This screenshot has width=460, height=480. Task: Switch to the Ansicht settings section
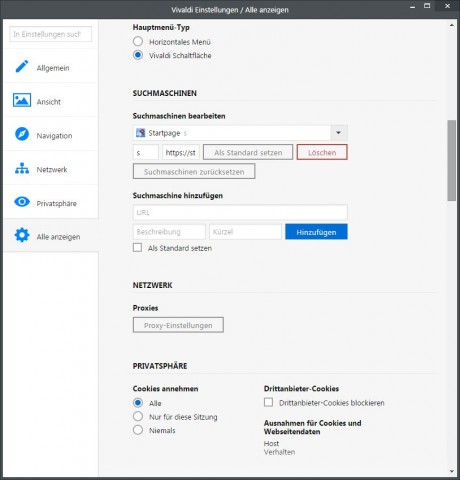pos(51,100)
